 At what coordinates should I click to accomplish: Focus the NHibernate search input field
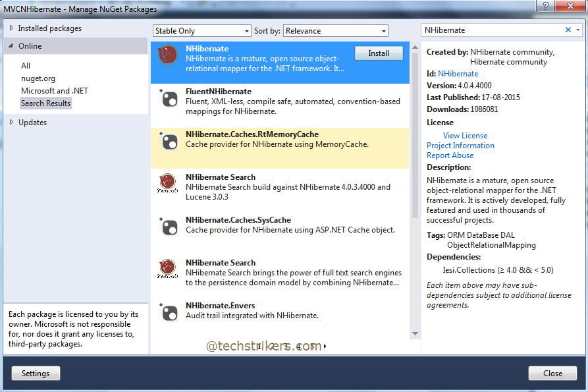pos(493,30)
